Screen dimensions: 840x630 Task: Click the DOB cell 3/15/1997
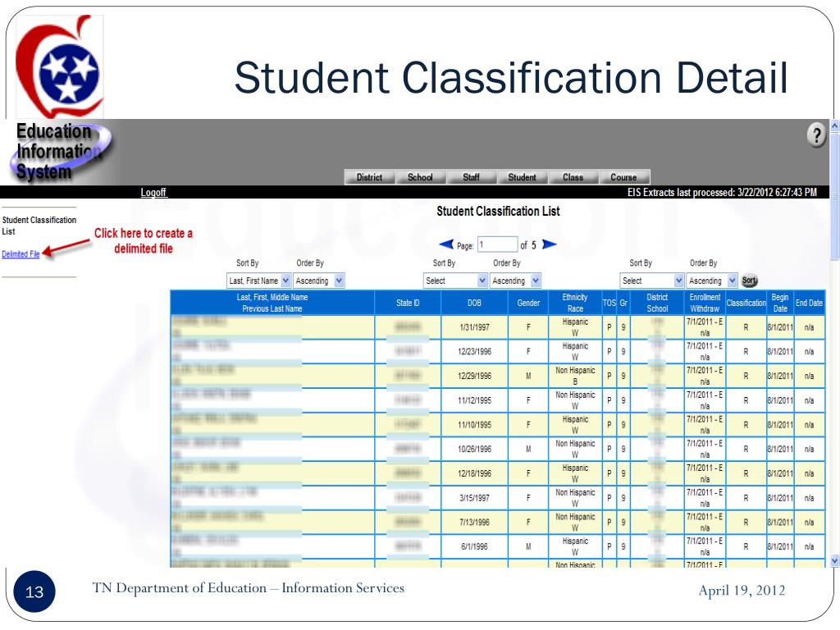pyautogui.click(x=475, y=498)
